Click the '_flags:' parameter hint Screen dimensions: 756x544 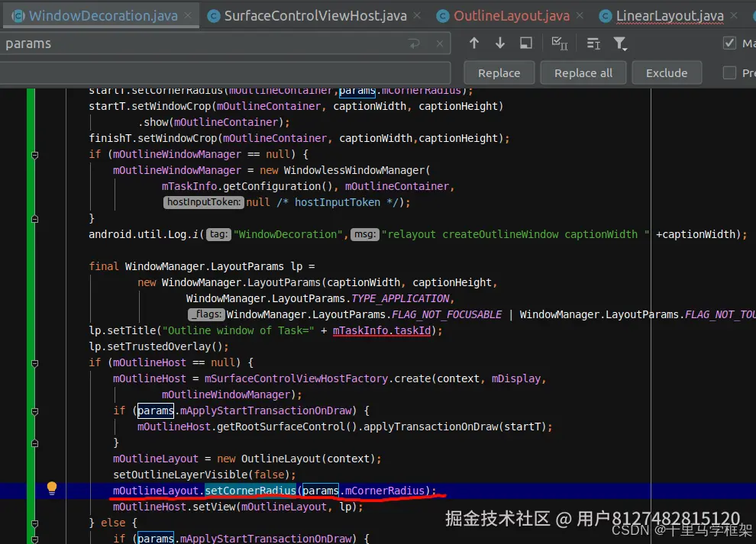(206, 314)
